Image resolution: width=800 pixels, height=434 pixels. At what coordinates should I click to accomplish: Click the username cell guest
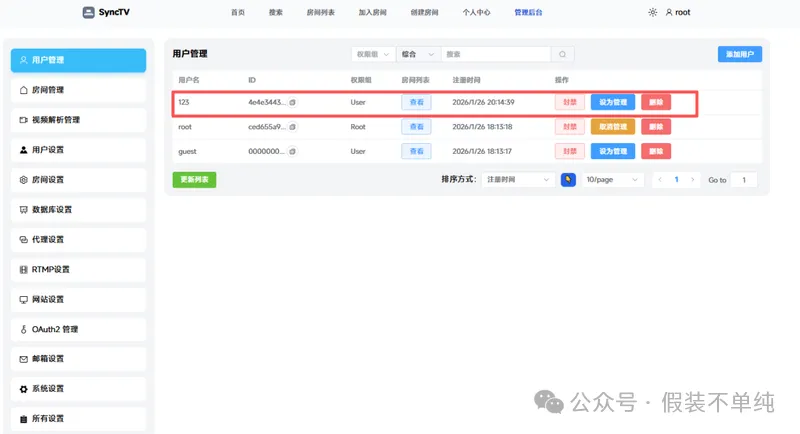pos(187,151)
